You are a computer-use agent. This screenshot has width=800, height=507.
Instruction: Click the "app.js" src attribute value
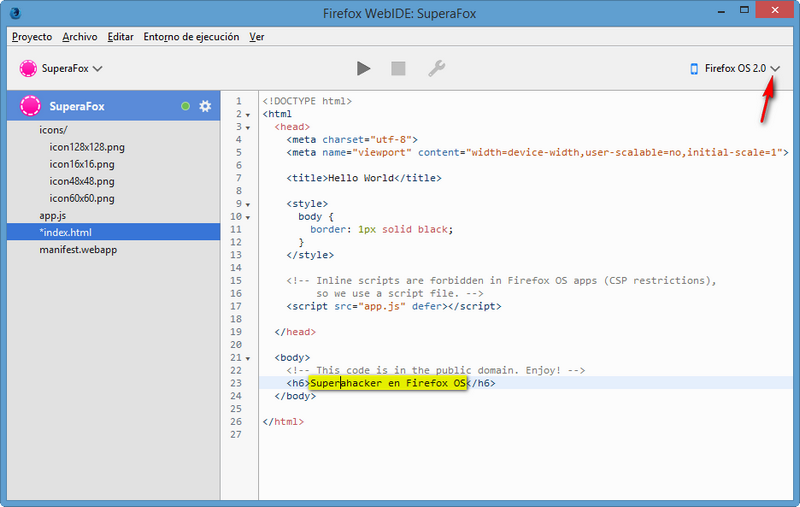[x=382, y=306]
